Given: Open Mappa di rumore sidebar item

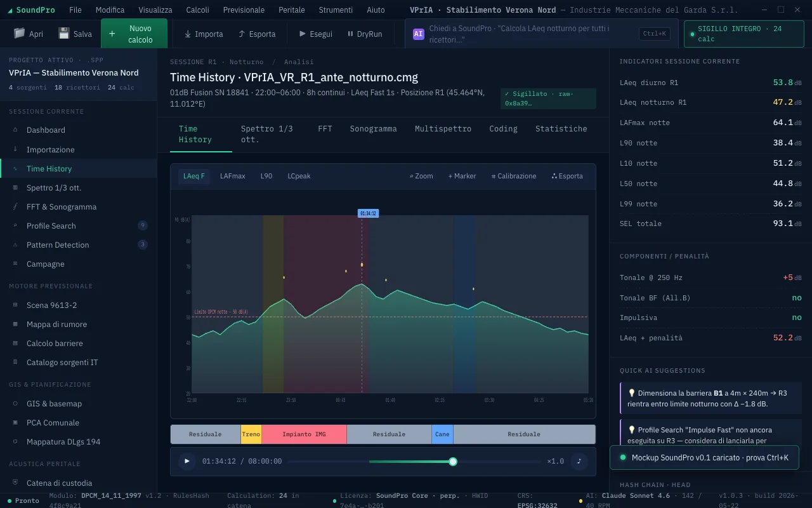Looking at the screenshot, I should point(78,324).
